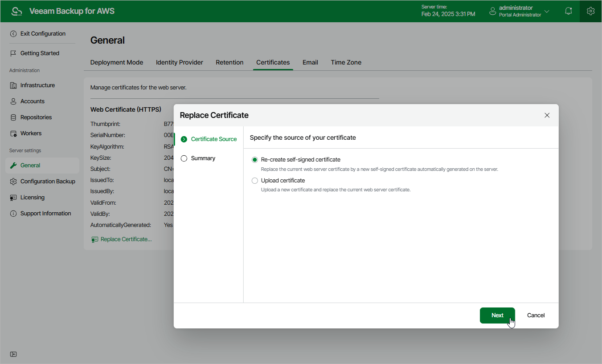Click the Exit Configuration back arrow icon
Image resolution: width=602 pixels, height=364 pixels.
(13, 34)
